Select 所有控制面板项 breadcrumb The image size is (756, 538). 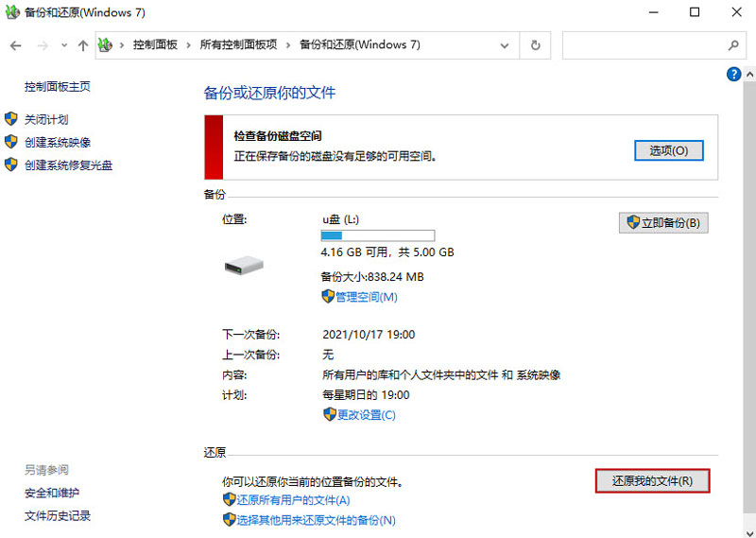tap(239, 44)
